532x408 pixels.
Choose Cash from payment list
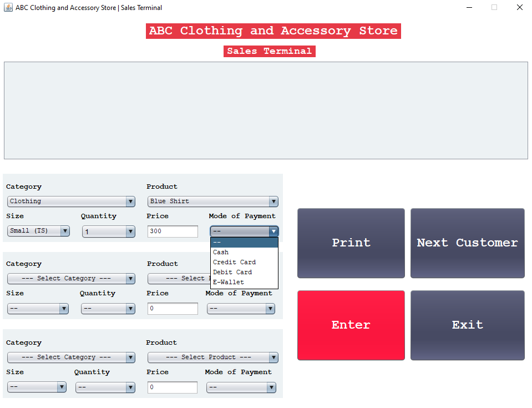point(244,252)
